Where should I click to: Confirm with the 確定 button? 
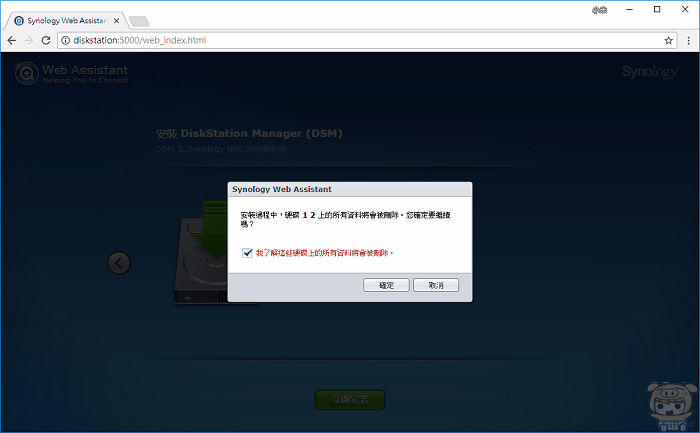point(386,285)
